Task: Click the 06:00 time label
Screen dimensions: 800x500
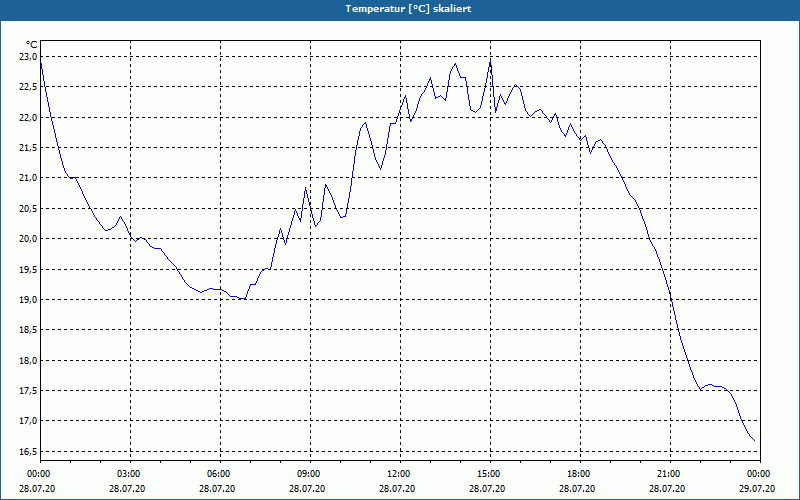Action: point(220,474)
